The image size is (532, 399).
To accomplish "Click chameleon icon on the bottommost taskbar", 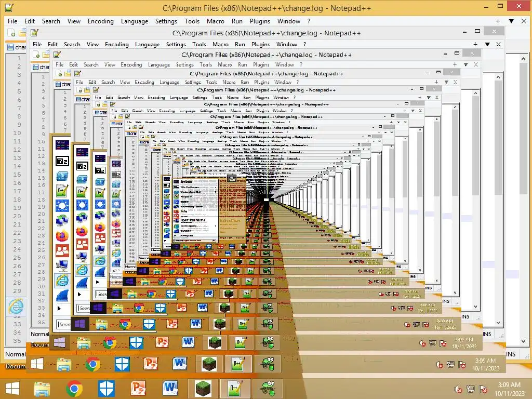I will (x=268, y=389).
